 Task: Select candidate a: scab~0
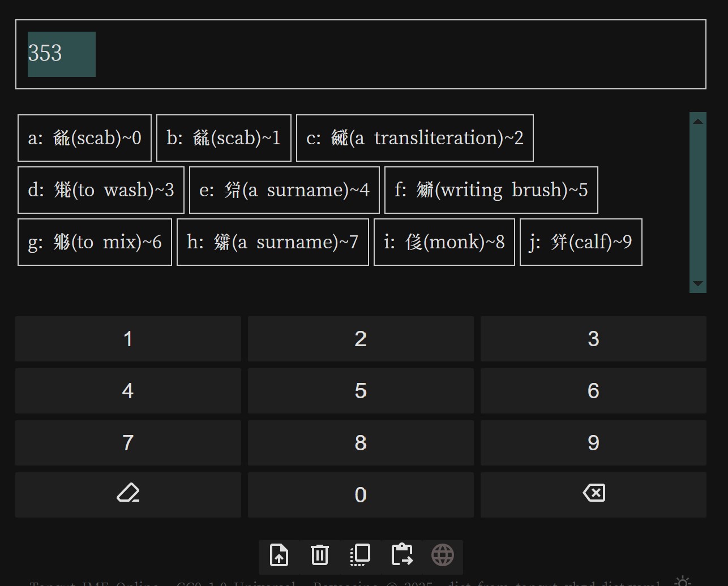click(84, 138)
